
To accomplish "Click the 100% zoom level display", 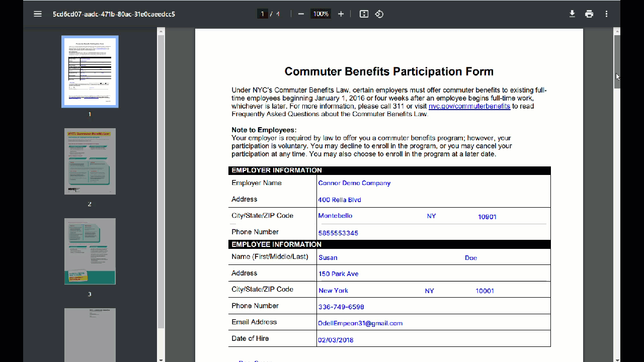I will [x=320, y=14].
